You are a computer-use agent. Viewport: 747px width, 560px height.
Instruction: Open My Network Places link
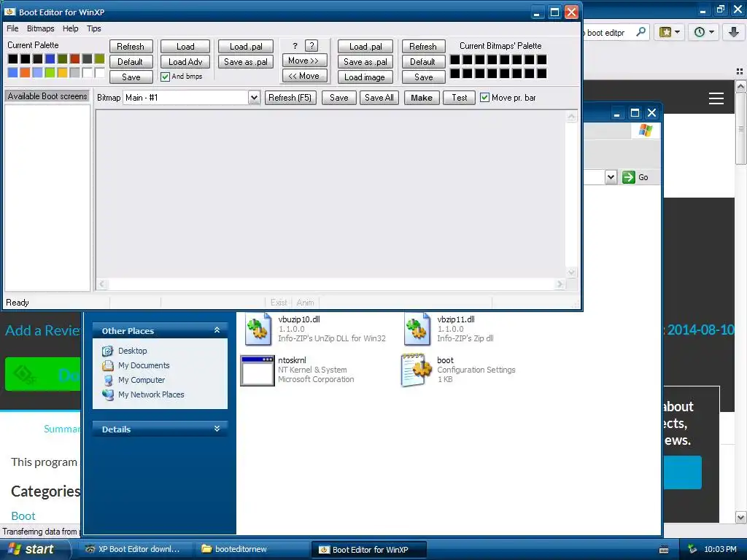(x=151, y=394)
